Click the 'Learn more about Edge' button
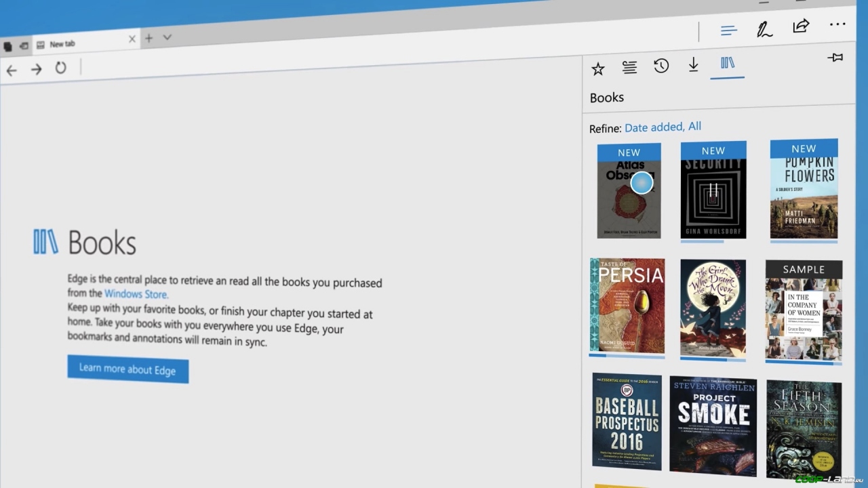Image resolution: width=868 pixels, height=488 pixels. (x=127, y=369)
